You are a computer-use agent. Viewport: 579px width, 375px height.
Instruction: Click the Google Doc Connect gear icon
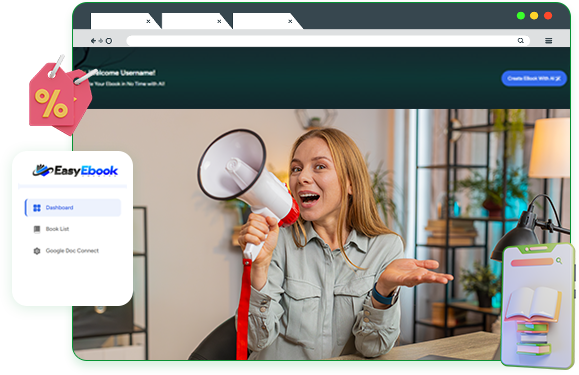click(37, 251)
